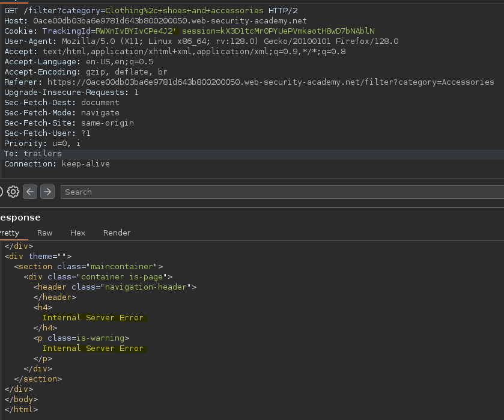Image resolution: width=504 pixels, height=420 pixels.
Task: Open the search settings gear icon
Action: coord(13,192)
